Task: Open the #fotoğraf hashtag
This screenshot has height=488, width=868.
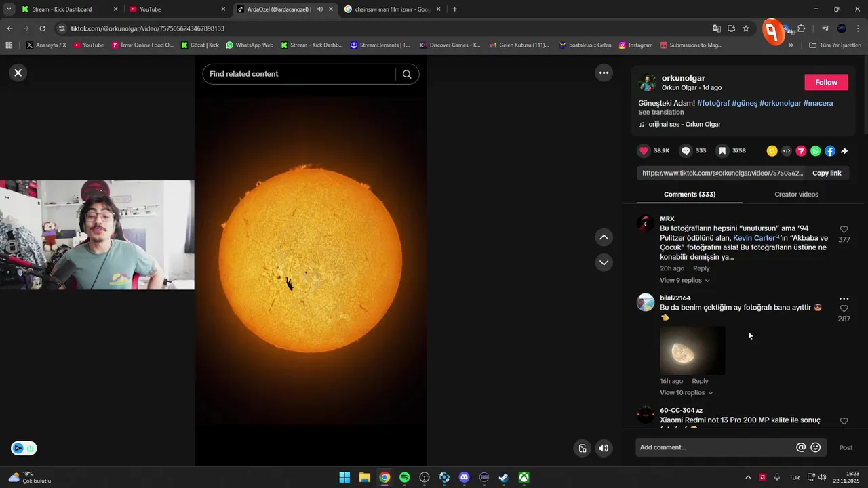Action: (713, 103)
